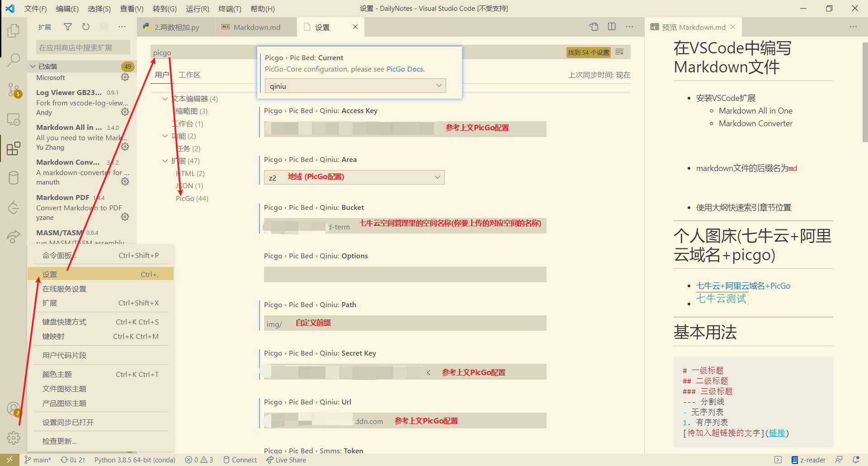868x466 pixels.
Task: Click the Qiniu Path input field
Action: [x=405, y=323]
